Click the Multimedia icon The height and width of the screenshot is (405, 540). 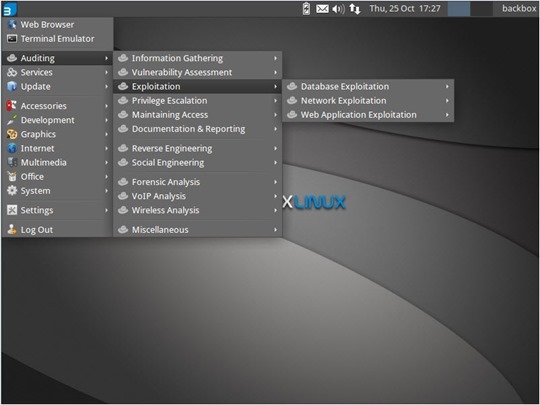[x=12, y=162]
